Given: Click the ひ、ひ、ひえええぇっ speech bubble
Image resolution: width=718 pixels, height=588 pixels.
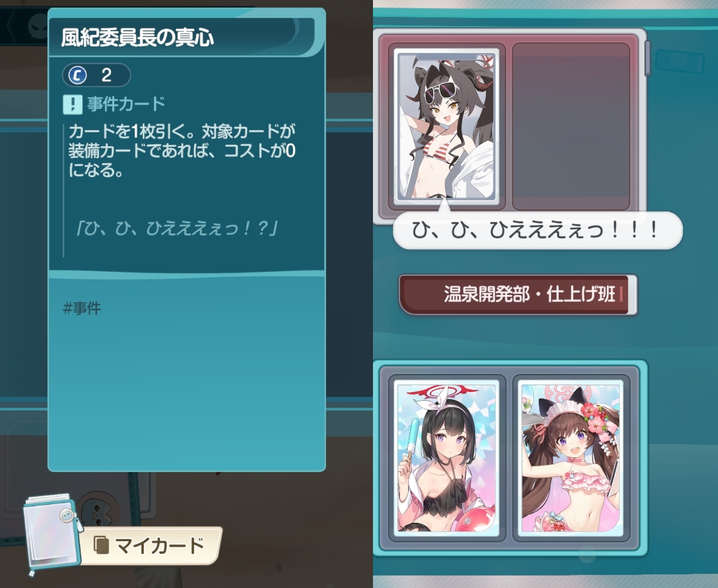Looking at the screenshot, I should [538, 230].
